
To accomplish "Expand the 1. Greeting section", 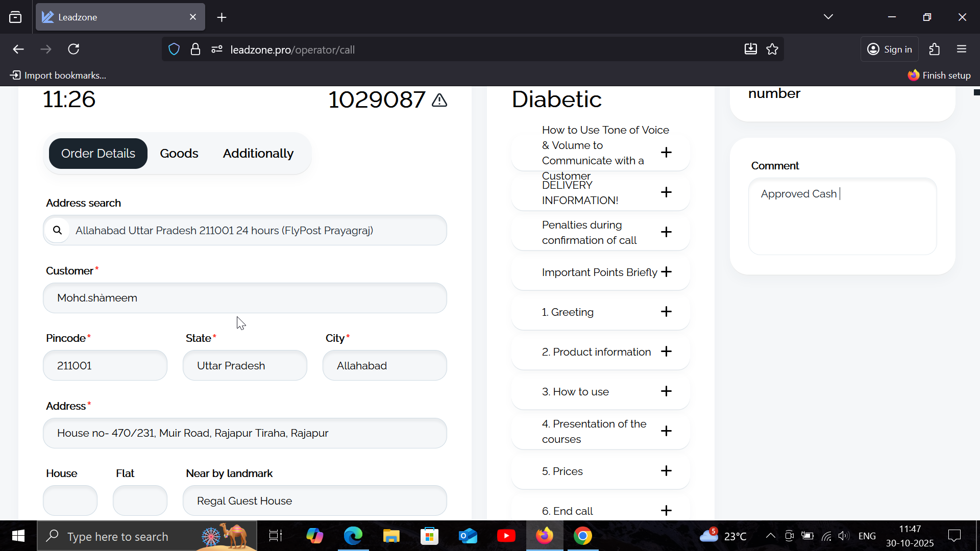I will (x=666, y=312).
